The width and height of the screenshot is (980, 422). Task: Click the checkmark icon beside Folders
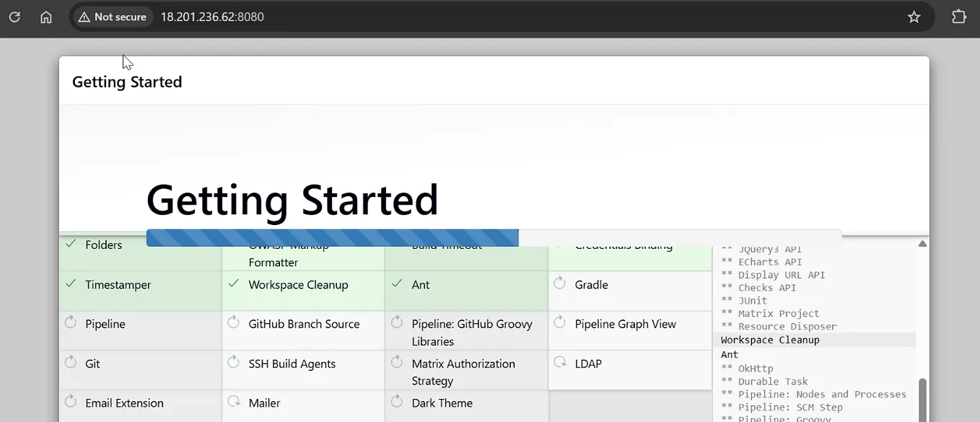(70, 245)
